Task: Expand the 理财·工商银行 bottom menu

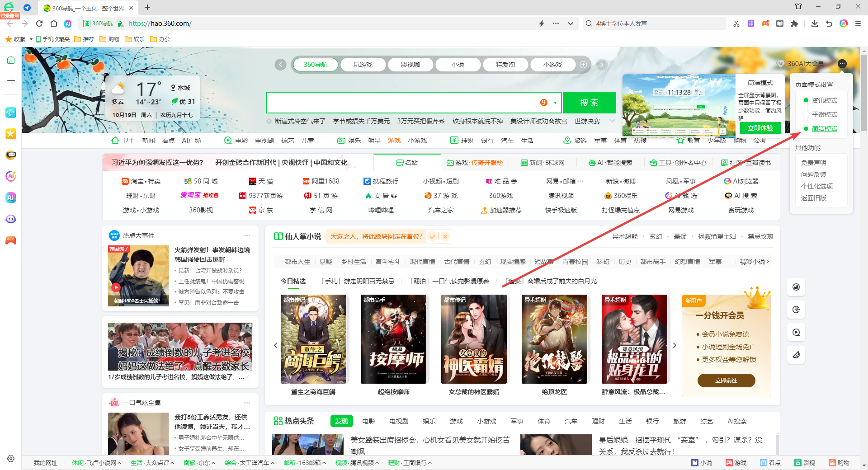Action: [x=410, y=463]
